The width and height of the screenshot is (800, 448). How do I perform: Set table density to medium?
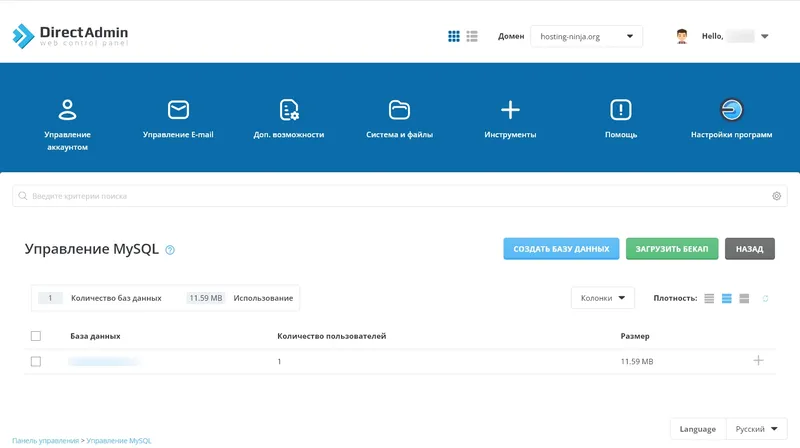point(727,298)
